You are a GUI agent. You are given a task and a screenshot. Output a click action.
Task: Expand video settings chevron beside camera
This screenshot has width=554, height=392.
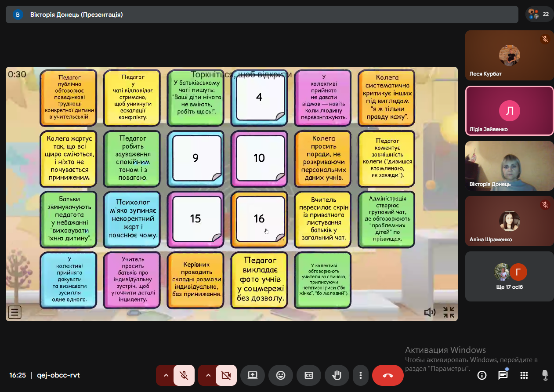click(208, 375)
